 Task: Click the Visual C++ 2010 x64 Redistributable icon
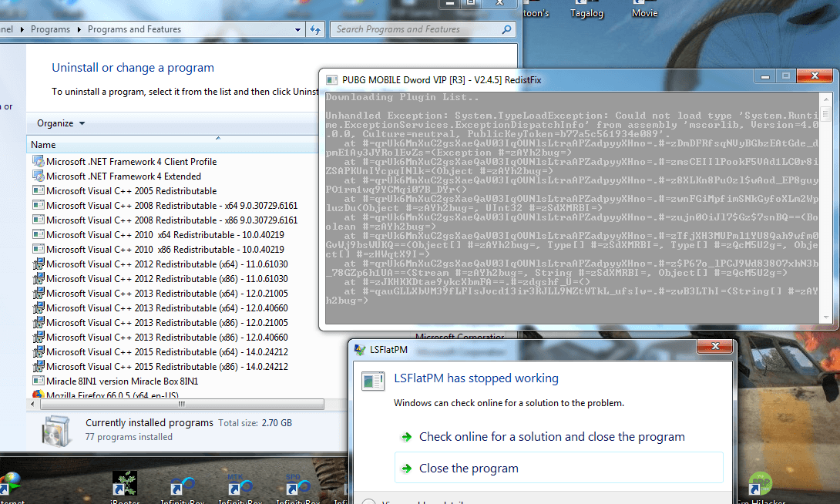38,234
